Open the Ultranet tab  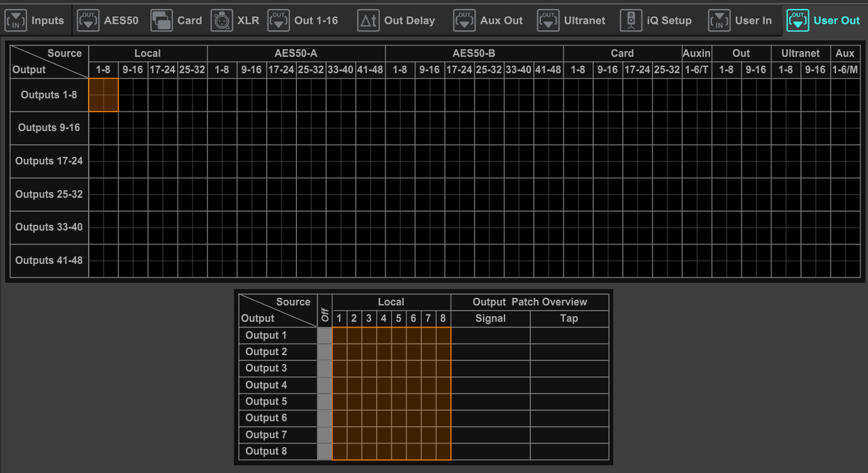tap(572, 20)
